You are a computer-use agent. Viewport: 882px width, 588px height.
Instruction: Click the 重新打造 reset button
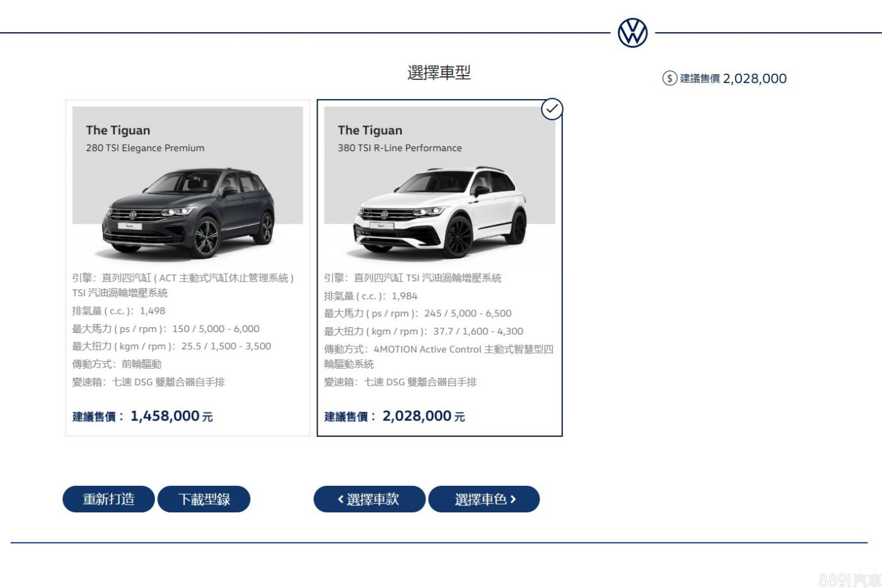pos(108,499)
